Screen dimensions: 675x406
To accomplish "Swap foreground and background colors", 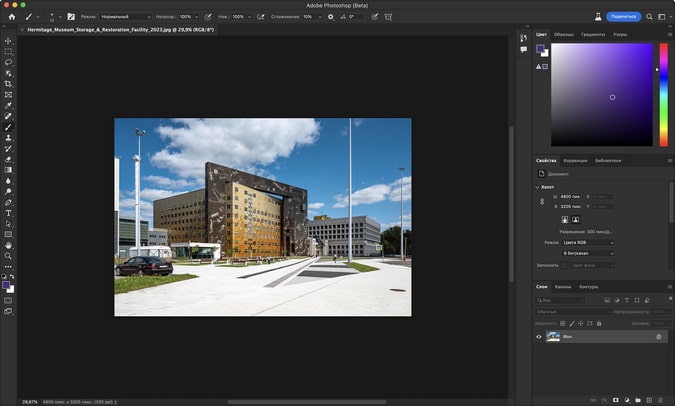I will click(12, 276).
